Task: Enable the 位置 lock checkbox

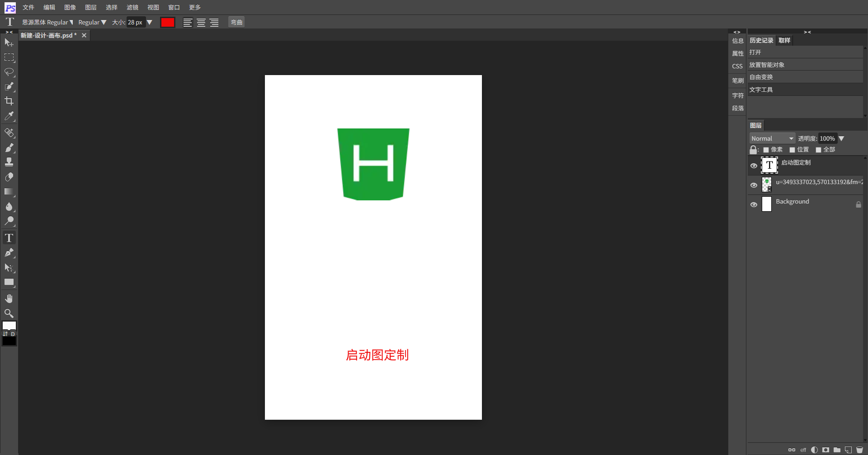Action: 792,150
